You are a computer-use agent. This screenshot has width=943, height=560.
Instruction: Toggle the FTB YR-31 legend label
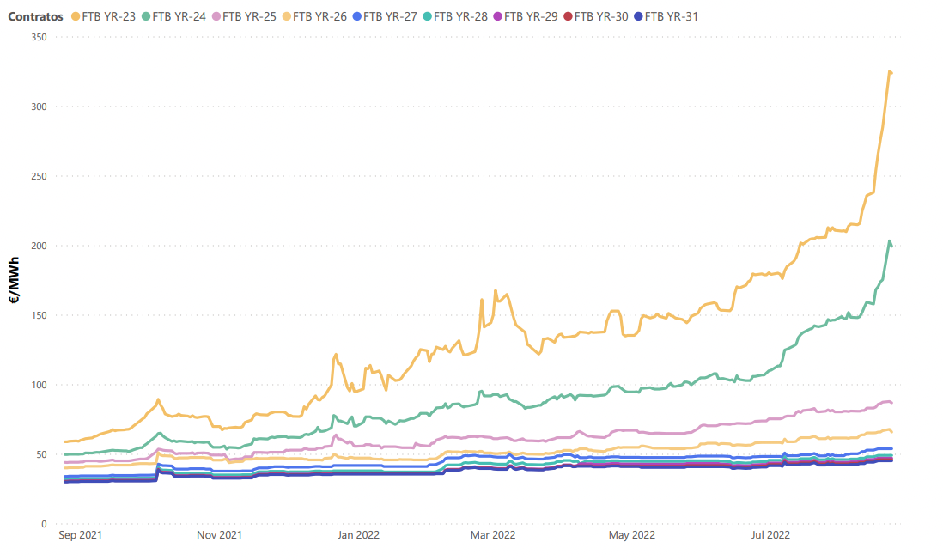670,16
